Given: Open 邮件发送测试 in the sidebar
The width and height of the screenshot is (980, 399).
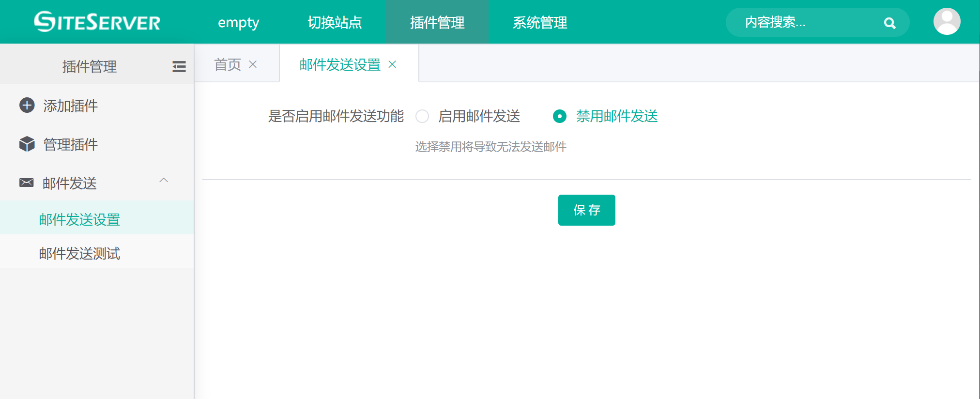Looking at the screenshot, I should 79,254.
